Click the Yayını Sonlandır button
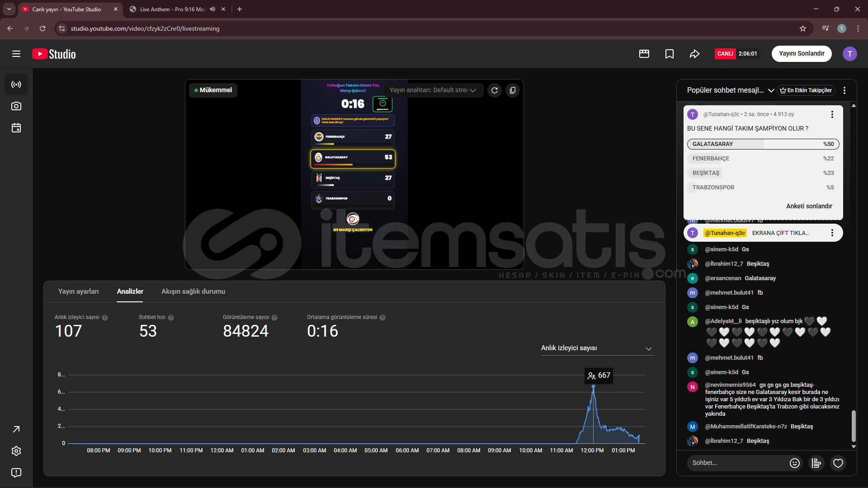Image resolution: width=868 pixels, height=488 pixels. tap(801, 53)
